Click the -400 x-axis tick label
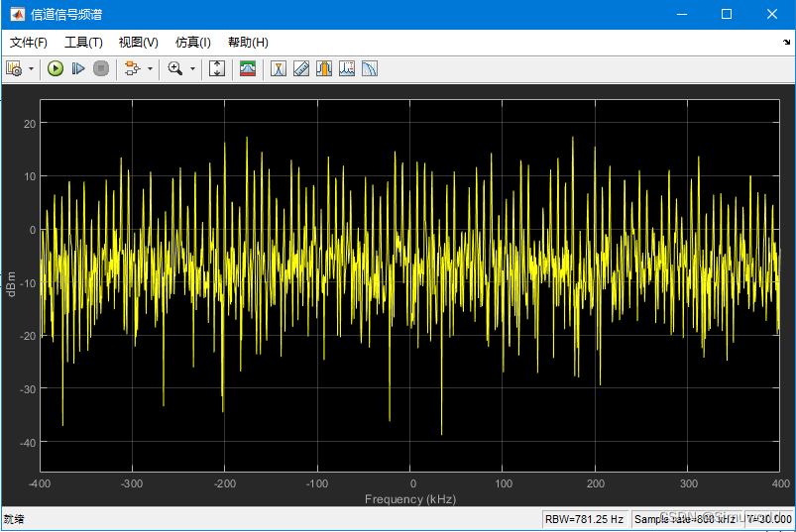This screenshot has height=532, width=796. 40,483
